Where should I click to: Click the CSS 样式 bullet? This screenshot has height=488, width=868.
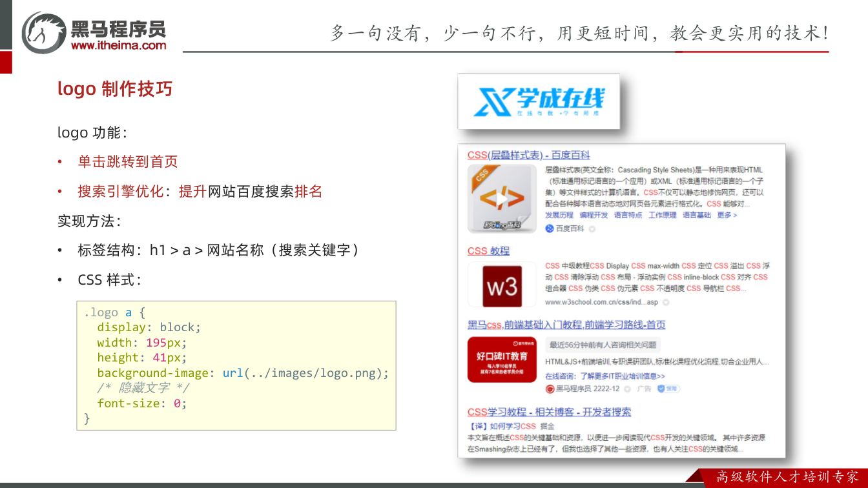(x=108, y=280)
